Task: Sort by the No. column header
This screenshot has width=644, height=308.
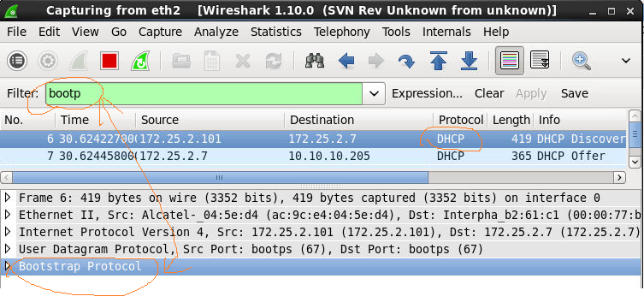Action: click(27, 120)
